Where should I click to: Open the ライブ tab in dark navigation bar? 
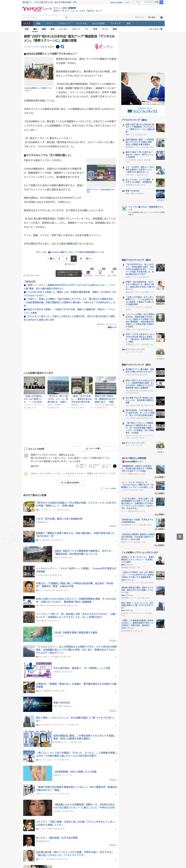49,24
